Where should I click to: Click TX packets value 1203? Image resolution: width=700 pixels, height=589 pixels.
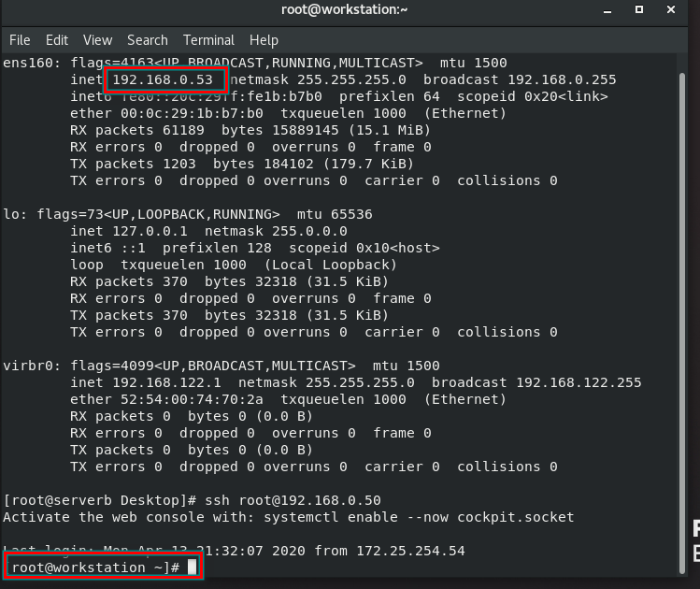(x=179, y=164)
